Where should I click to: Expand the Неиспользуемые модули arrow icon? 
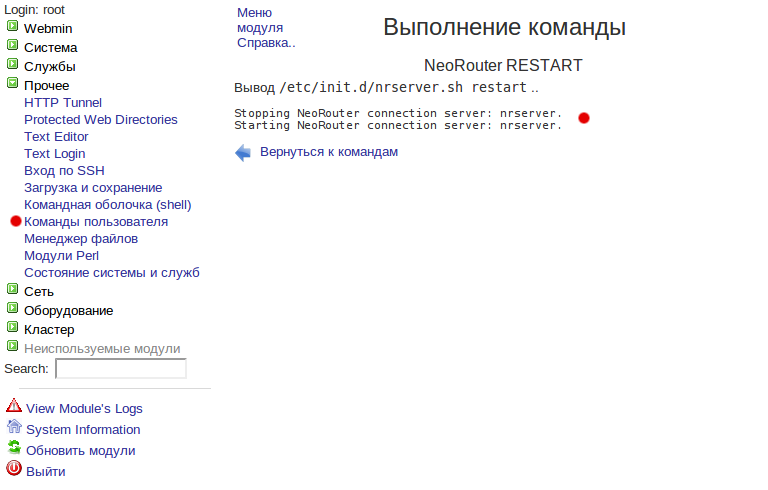pyautogui.click(x=13, y=346)
